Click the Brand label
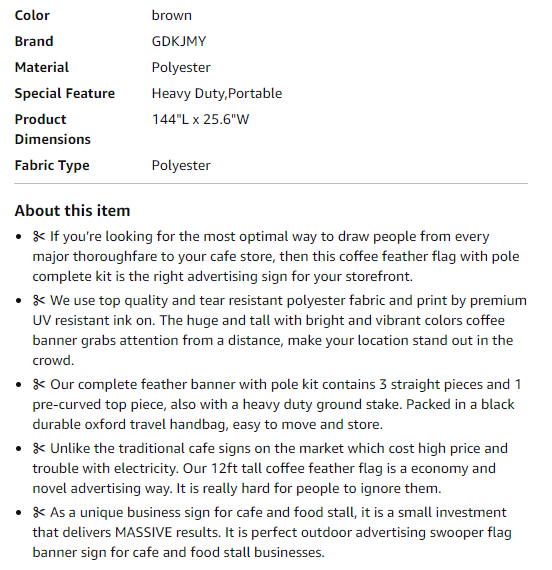552x570 pixels. point(34,41)
